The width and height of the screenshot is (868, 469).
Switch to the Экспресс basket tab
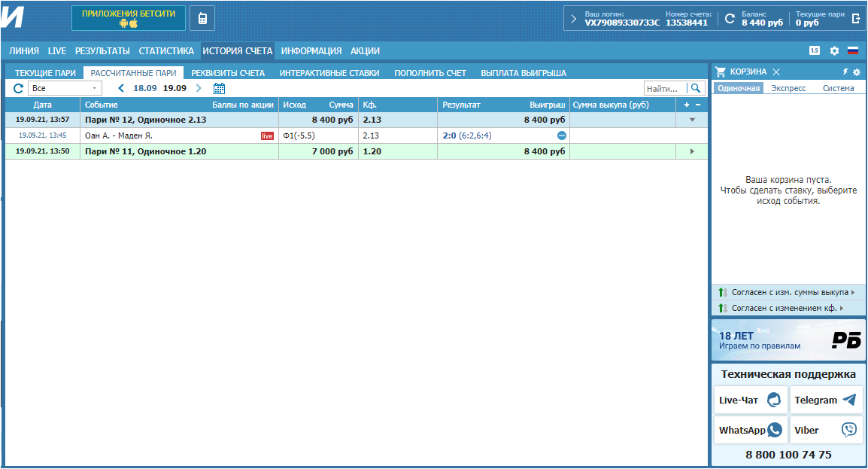788,88
